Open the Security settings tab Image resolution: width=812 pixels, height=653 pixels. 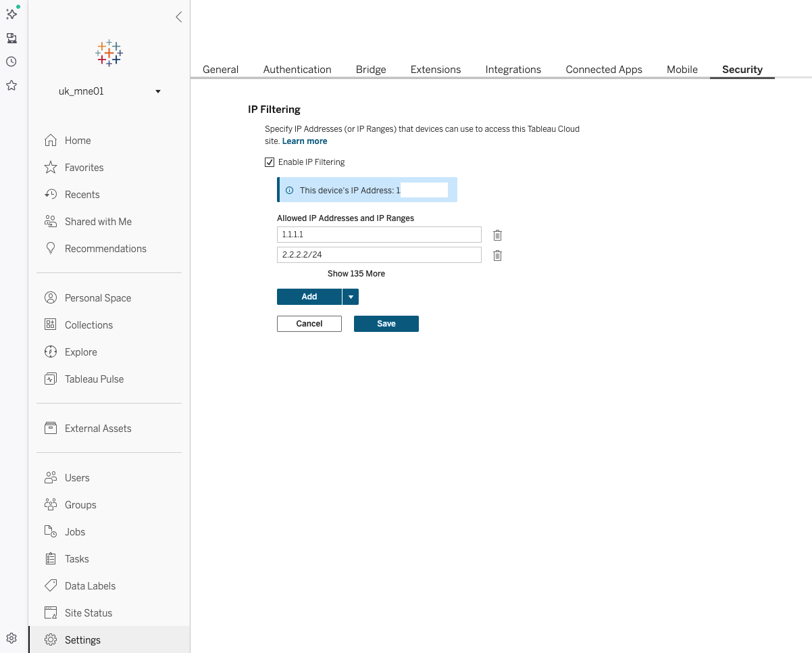(742, 69)
